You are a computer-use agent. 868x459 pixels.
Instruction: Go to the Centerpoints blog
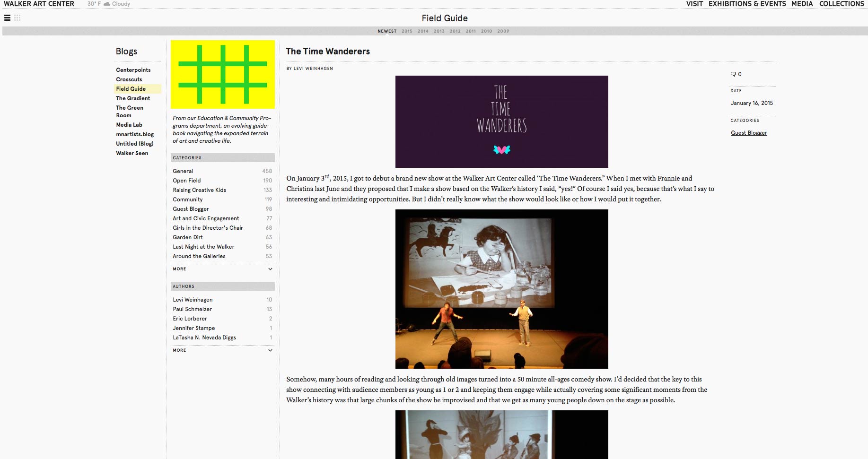coord(133,70)
